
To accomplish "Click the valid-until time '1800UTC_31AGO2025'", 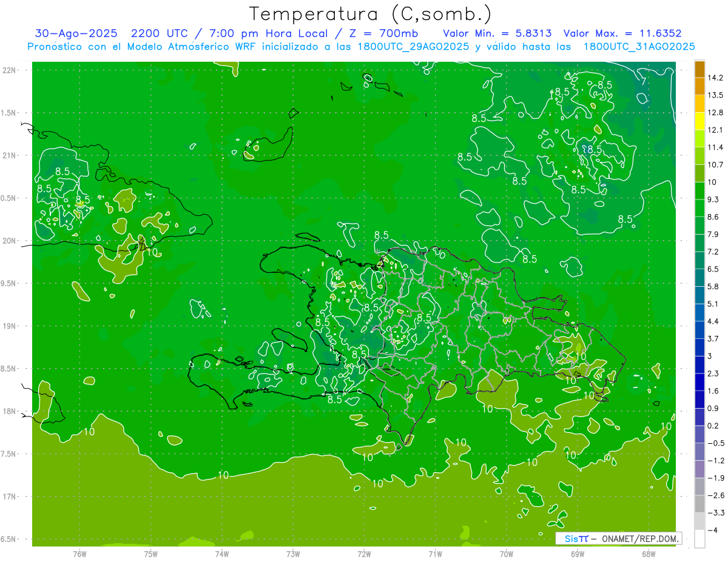I will click(x=638, y=47).
